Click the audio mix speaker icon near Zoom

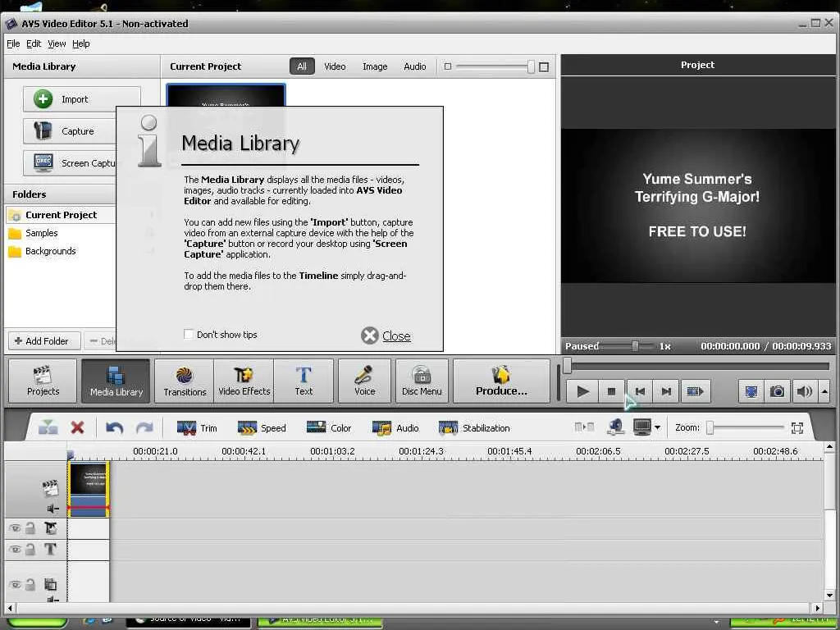click(x=615, y=427)
